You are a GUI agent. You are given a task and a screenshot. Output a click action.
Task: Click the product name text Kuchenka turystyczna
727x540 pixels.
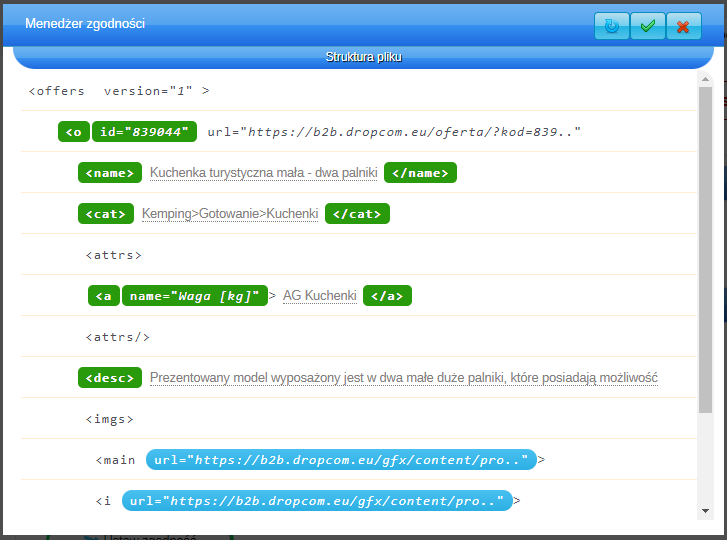pos(263,173)
